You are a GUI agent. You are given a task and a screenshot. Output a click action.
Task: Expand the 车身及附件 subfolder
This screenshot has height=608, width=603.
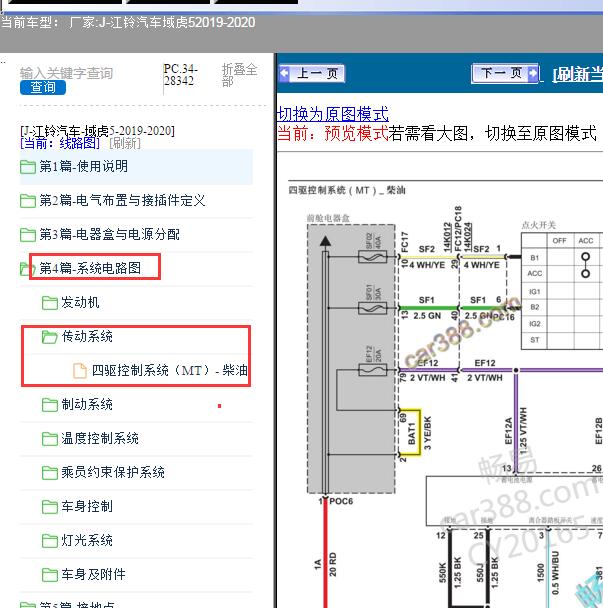93,574
